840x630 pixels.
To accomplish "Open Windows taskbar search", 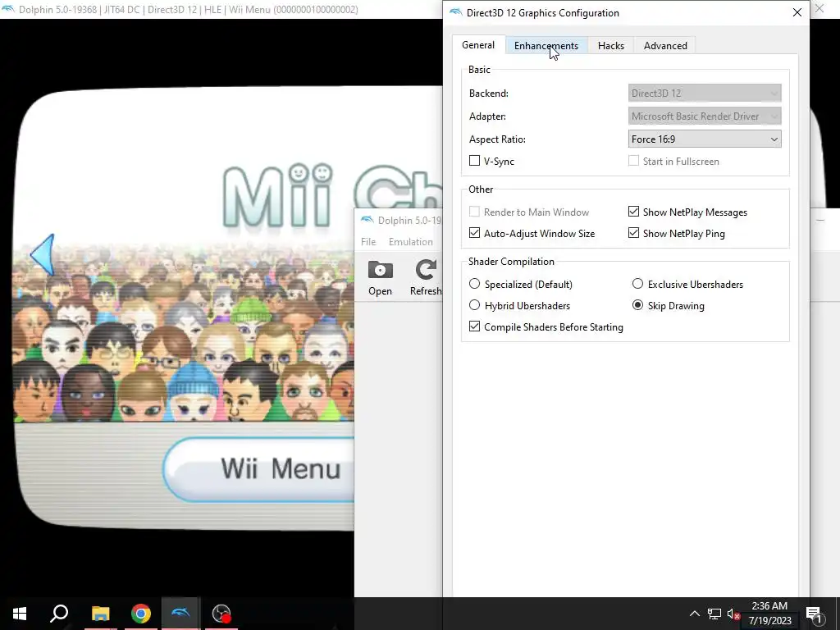I will pos(59,614).
